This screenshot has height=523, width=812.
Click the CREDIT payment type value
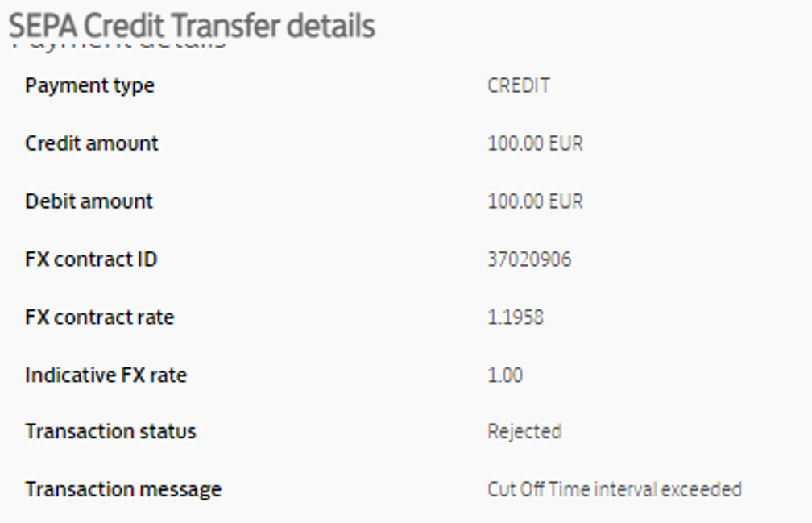click(519, 85)
